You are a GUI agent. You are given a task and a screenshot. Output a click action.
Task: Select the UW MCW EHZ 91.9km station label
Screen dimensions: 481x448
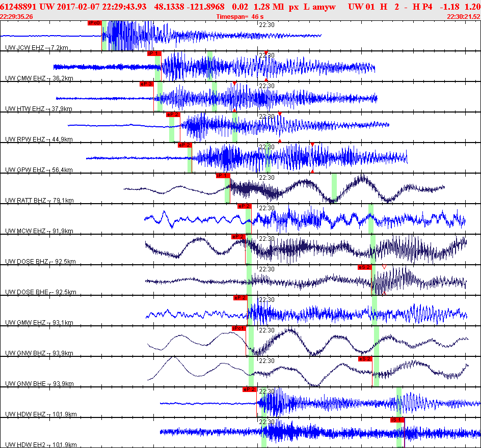pos(39,231)
